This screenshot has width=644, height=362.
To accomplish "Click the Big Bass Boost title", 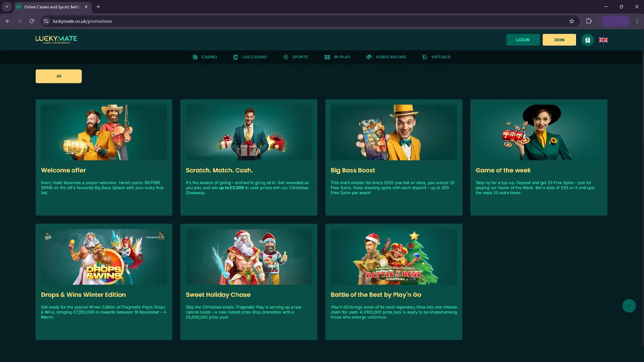I will pos(353,170).
